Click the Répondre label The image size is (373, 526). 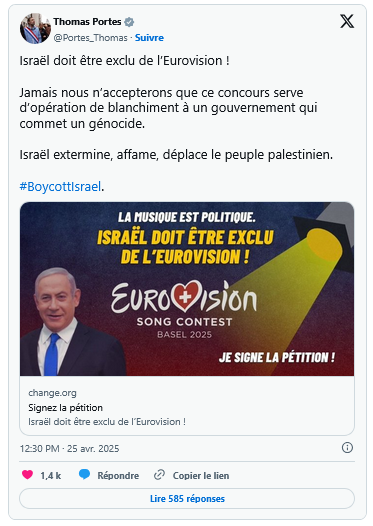pos(118,475)
